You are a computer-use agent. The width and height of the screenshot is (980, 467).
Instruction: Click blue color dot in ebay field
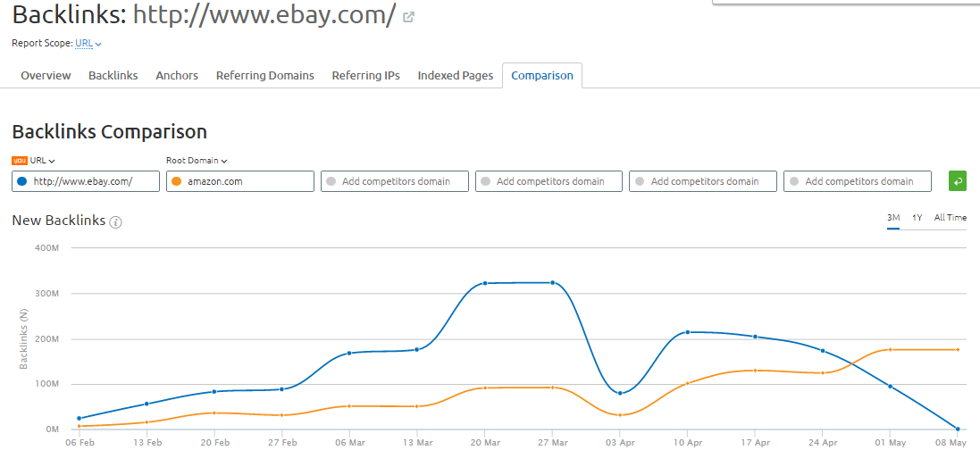[22, 181]
